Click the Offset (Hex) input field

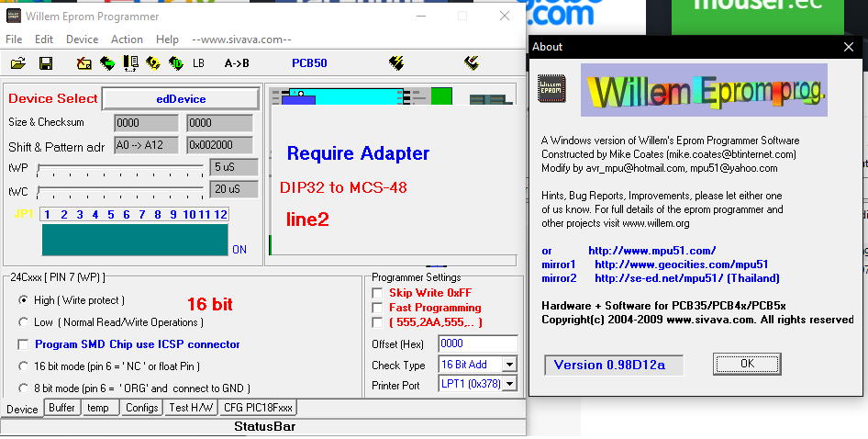pos(478,343)
